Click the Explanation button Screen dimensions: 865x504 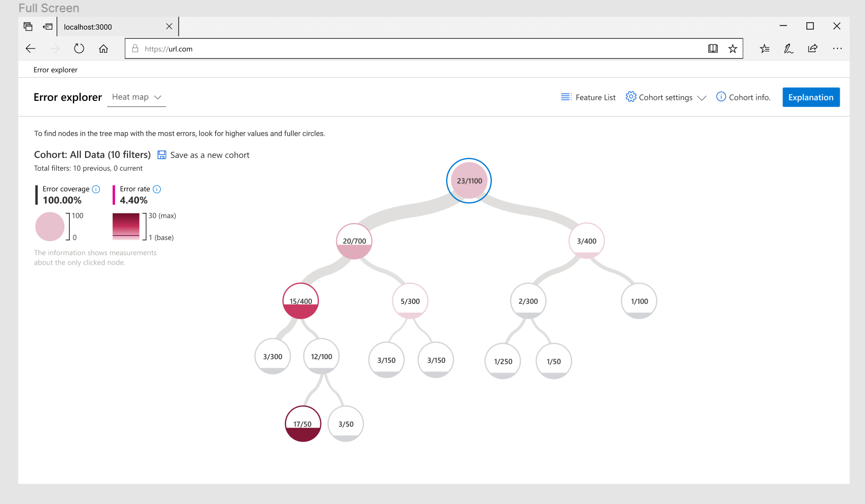(x=811, y=97)
